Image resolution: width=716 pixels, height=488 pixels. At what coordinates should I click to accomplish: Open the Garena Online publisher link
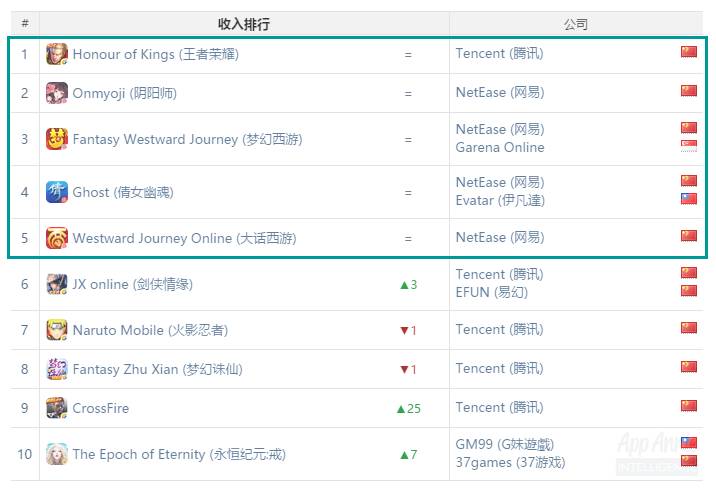[500, 147]
